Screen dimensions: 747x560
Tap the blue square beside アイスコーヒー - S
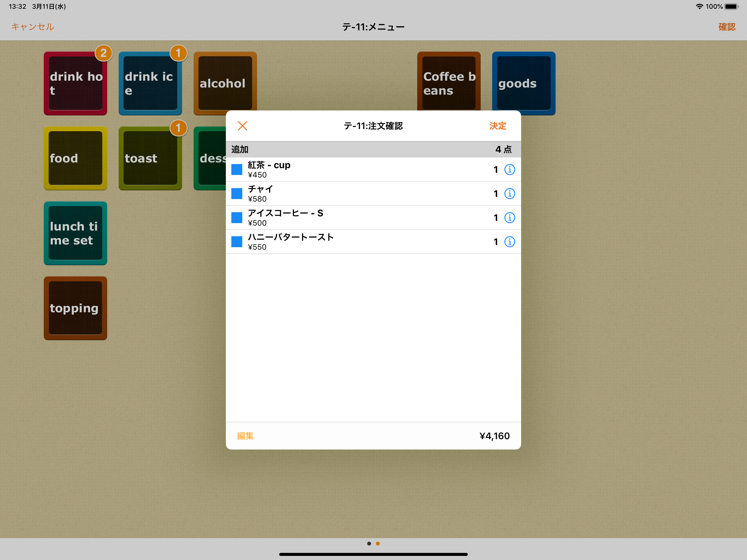click(x=237, y=217)
